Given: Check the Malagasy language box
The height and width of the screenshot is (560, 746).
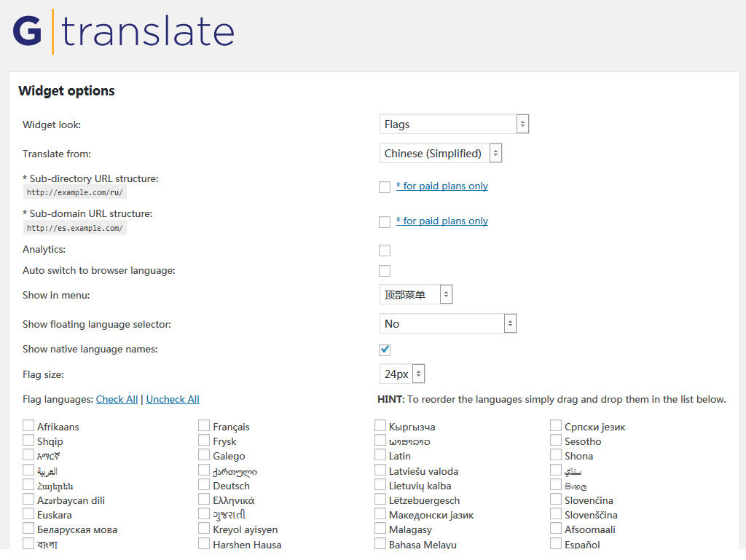Looking at the screenshot, I should point(380,529).
